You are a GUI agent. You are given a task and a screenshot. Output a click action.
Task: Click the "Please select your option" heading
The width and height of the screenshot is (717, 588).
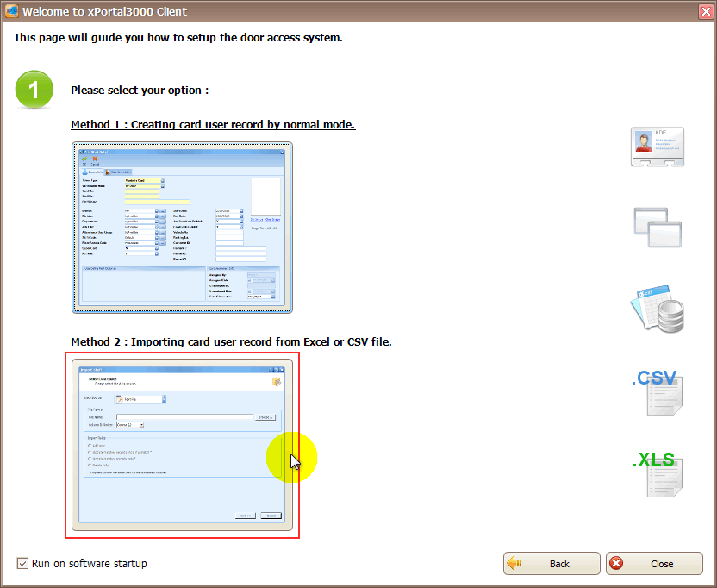[x=140, y=91]
